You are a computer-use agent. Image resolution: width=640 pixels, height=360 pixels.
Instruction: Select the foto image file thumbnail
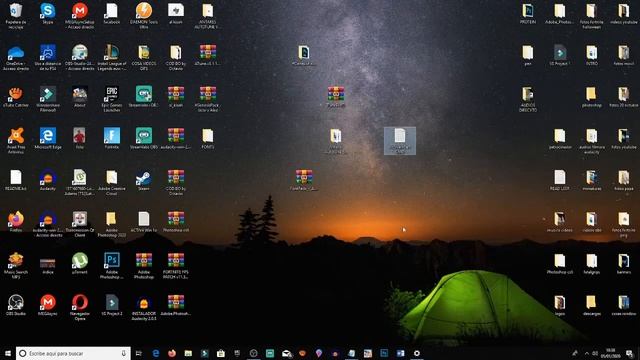tap(80, 138)
